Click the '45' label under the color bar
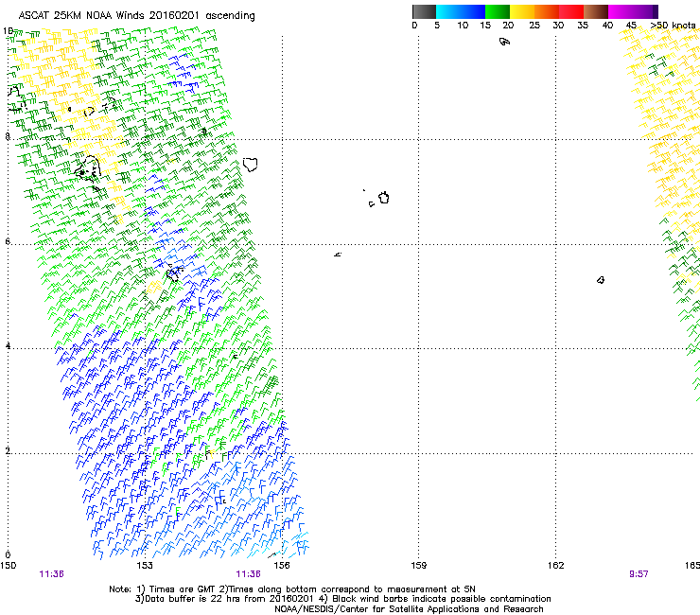This screenshot has width=700, height=615. pos(631,26)
